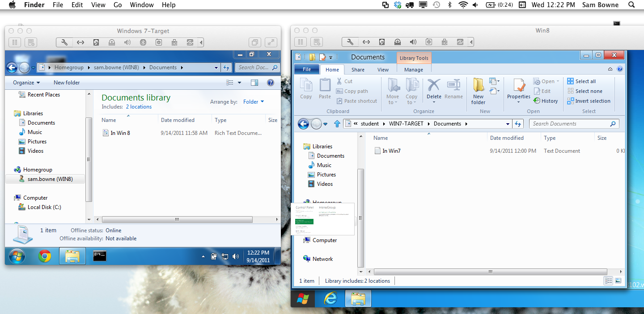Viewport: 644px width, 314px height.
Task: Click Select none in Win8 ribbon
Action: coord(585,91)
